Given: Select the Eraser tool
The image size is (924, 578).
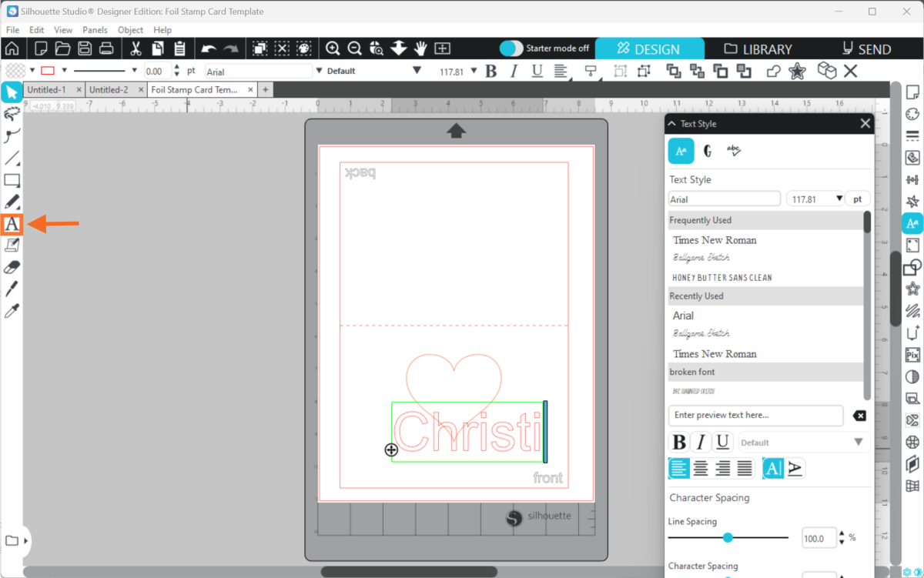Looking at the screenshot, I should (x=12, y=267).
